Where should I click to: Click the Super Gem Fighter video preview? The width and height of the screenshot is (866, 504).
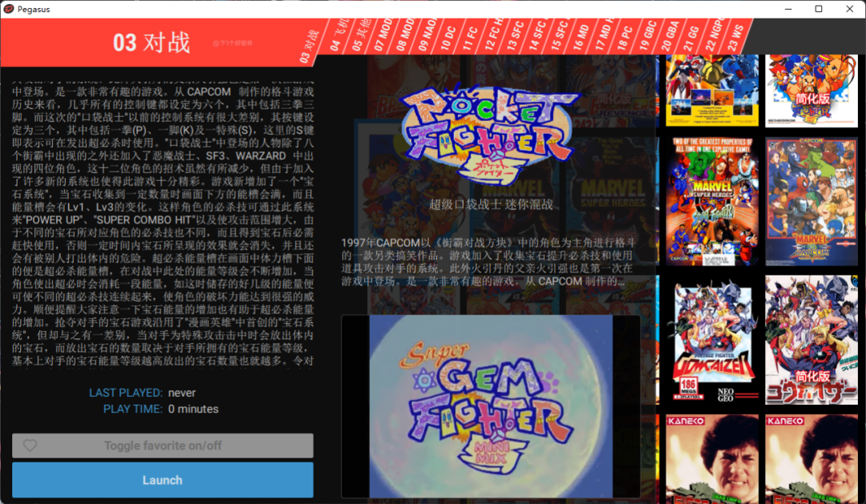tap(491, 406)
